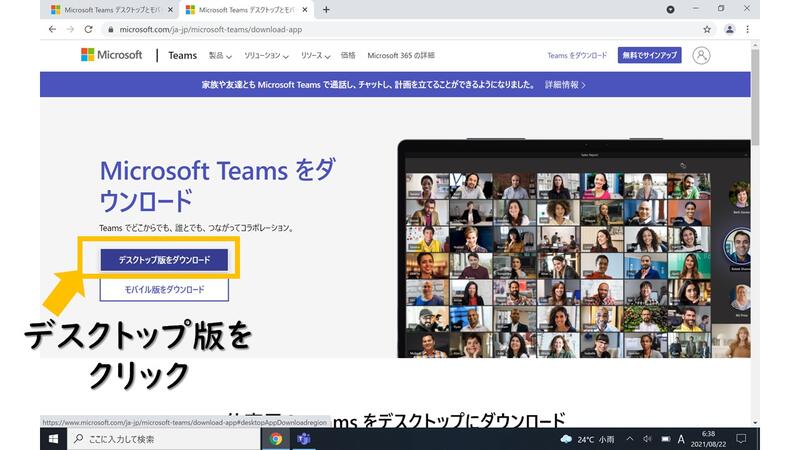Switch to the first browser tab
Screen dimensions: 800x450
point(110,9)
